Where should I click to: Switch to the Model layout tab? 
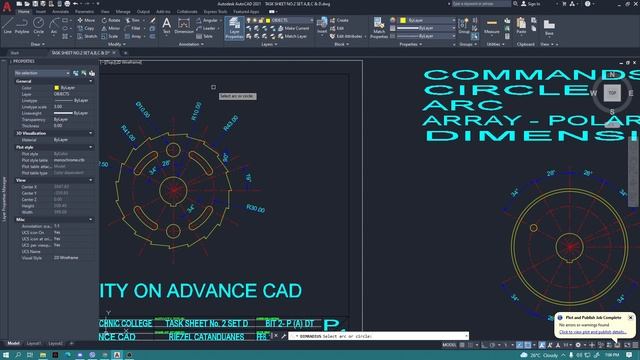[13, 344]
